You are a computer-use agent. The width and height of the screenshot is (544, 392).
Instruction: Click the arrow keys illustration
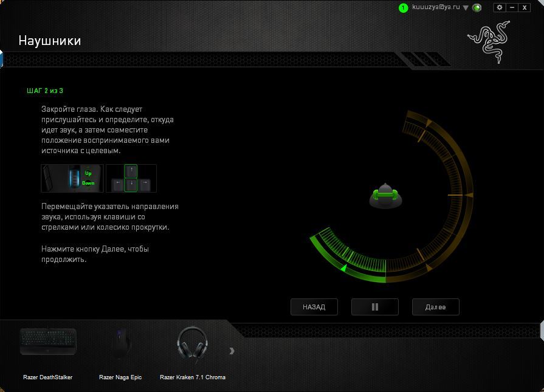[131, 178]
